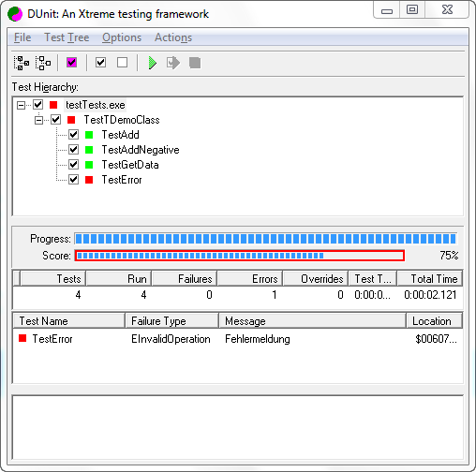
Task: Collapse the testTests.exe root node
Action: tap(21, 105)
